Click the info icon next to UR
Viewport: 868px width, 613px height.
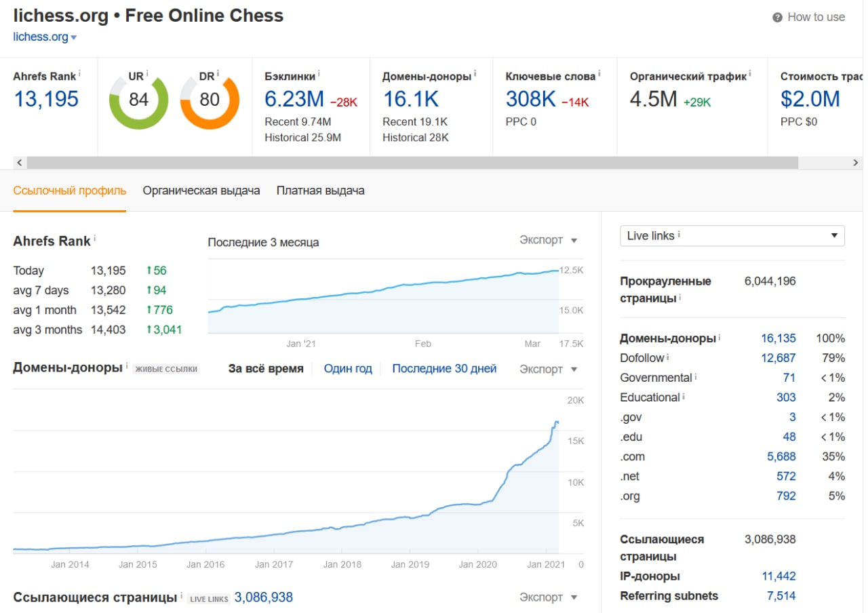tap(147, 73)
